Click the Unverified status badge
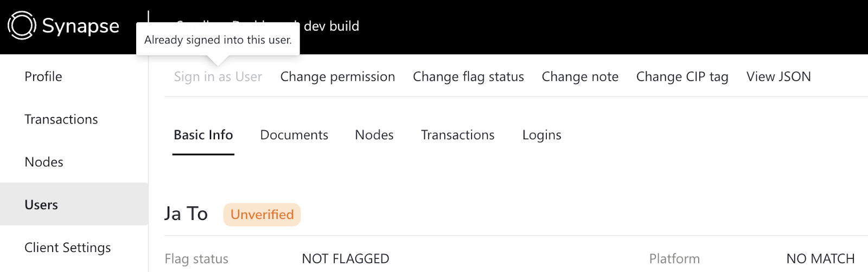 tap(262, 215)
